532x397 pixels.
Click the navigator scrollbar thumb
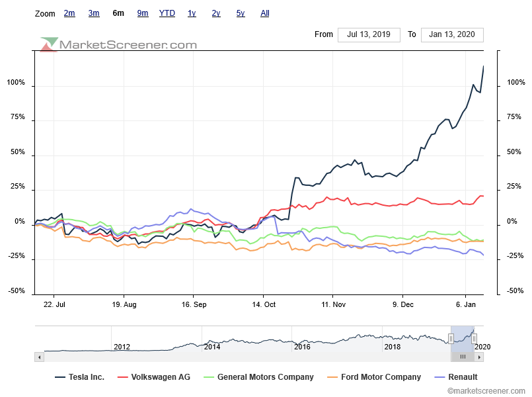point(463,357)
